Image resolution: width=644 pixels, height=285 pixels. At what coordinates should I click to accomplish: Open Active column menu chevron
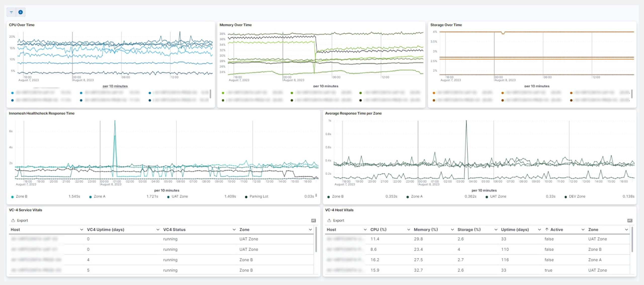(x=583, y=229)
